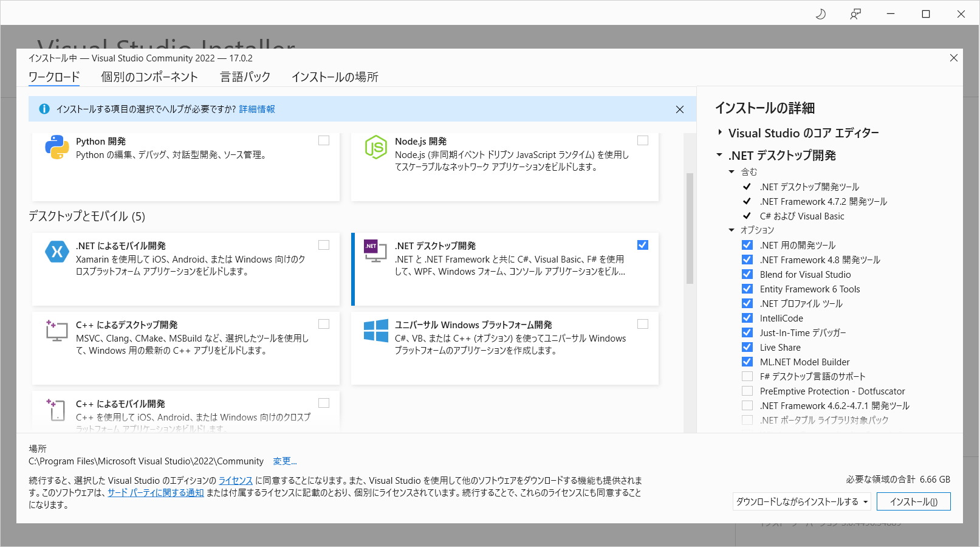Select the Python 開発 workload title

coord(101,141)
